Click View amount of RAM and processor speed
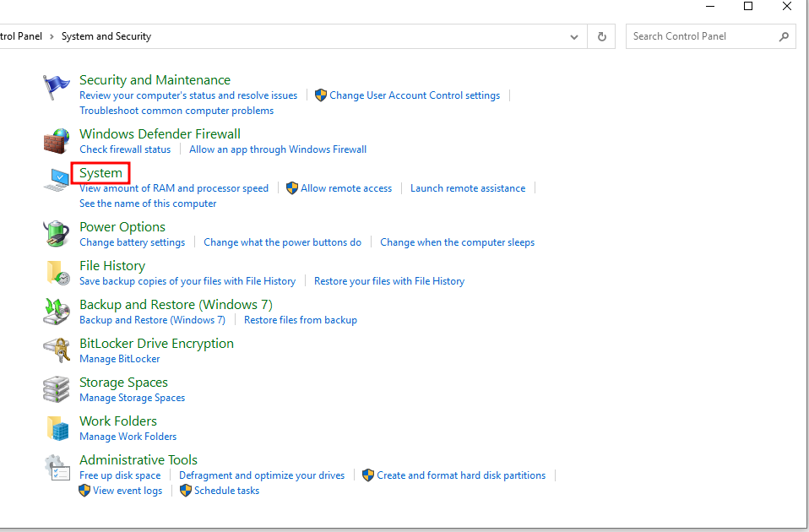This screenshot has width=809, height=532. pos(174,188)
